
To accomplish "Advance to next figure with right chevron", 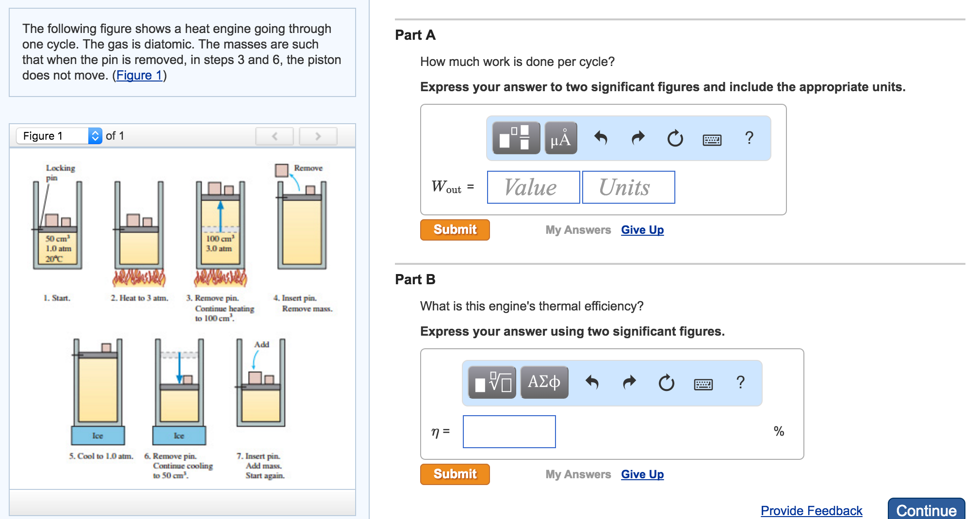I will (318, 136).
